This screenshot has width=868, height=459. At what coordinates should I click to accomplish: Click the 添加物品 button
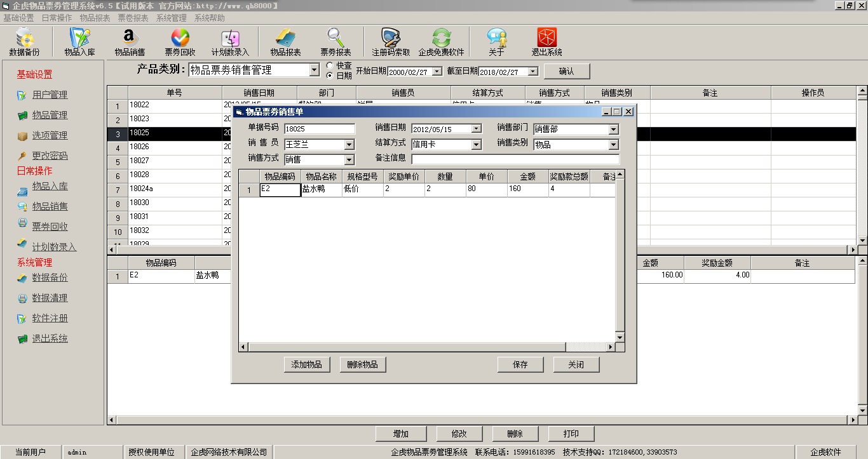tap(307, 364)
